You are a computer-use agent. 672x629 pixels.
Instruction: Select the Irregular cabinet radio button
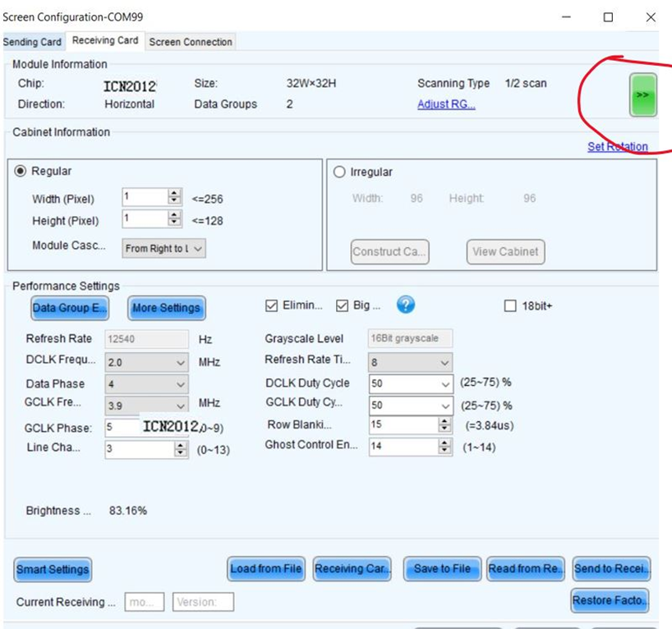click(x=340, y=172)
